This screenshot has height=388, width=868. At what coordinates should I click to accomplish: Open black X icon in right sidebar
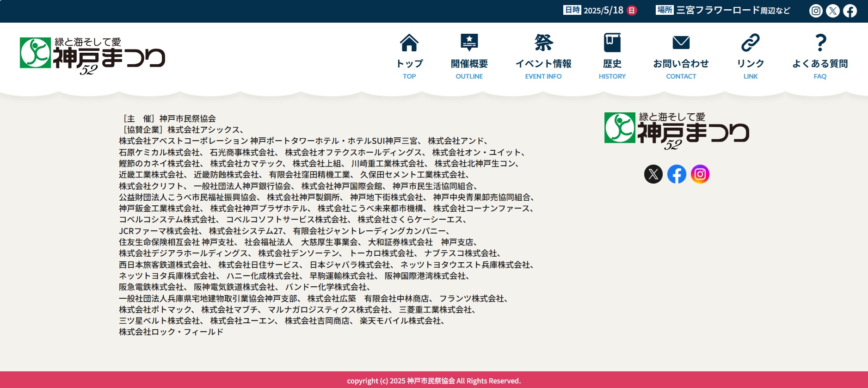[x=653, y=174]
